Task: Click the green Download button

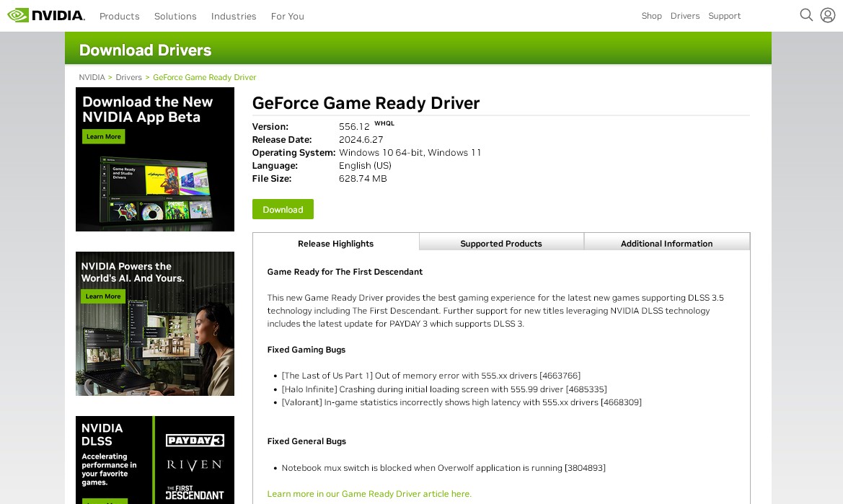Action: click(283, 209)
